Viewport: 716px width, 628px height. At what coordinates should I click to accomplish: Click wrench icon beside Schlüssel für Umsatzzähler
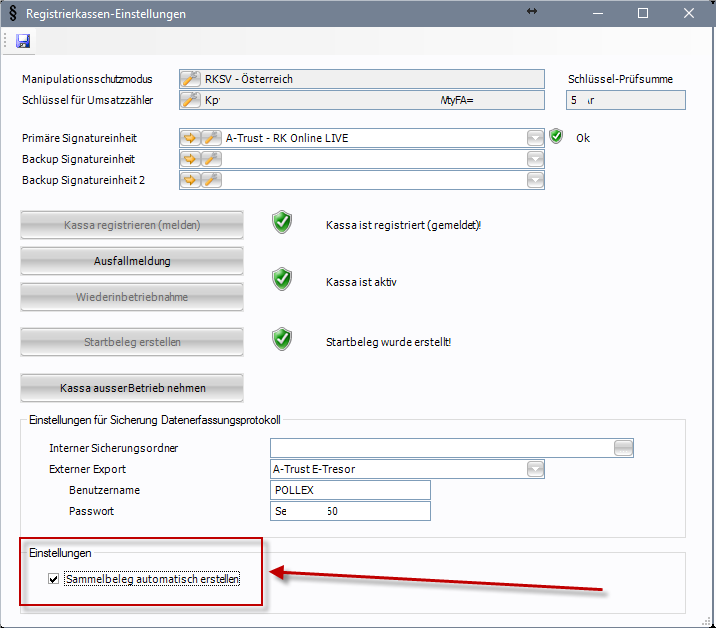[190, 100]
